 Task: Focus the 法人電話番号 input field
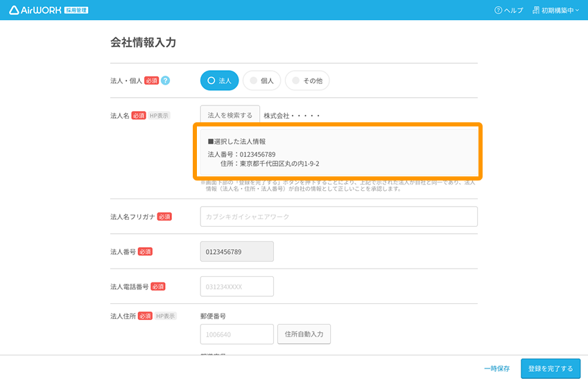[x=237, y=287]
